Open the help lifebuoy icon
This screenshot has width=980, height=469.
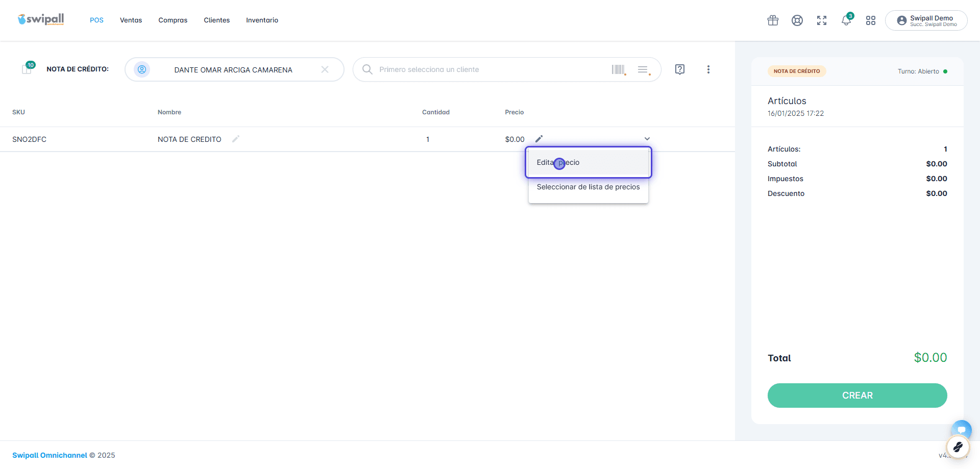tap(797, 20)
